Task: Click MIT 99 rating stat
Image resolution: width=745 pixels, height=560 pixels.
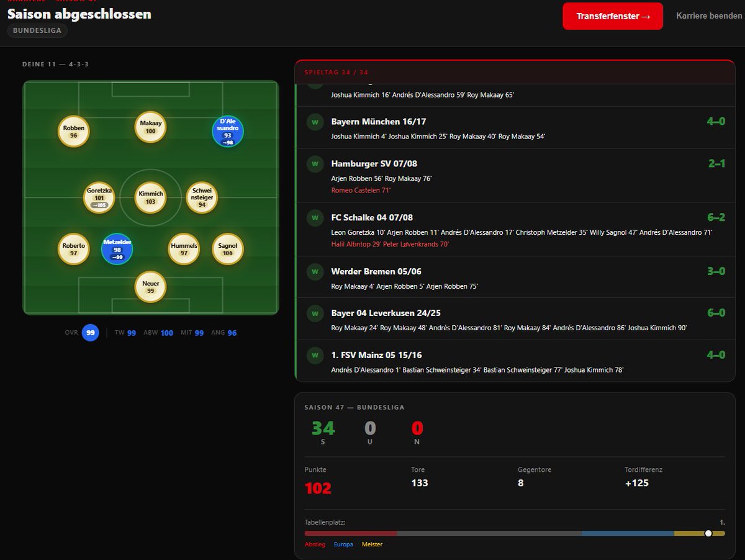Action: pyautogui.click(x=192, y=333)
